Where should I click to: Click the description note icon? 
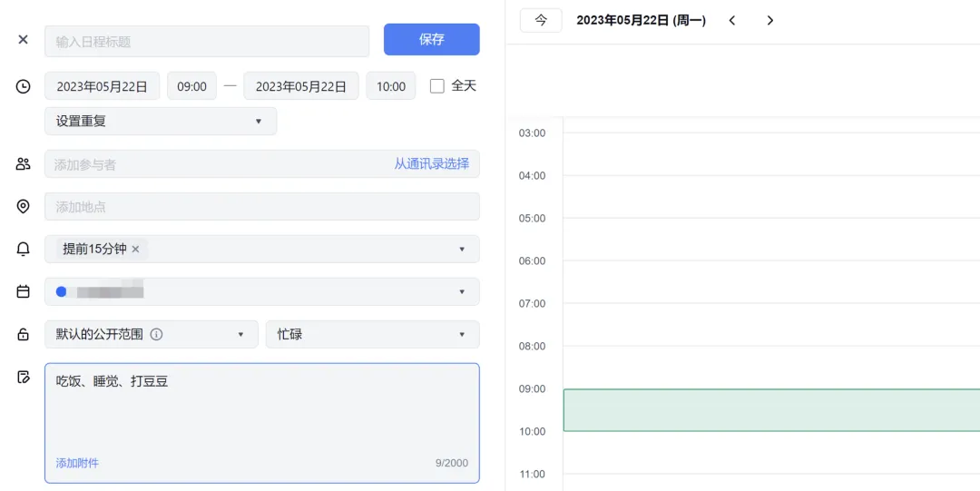pos(24,377)
